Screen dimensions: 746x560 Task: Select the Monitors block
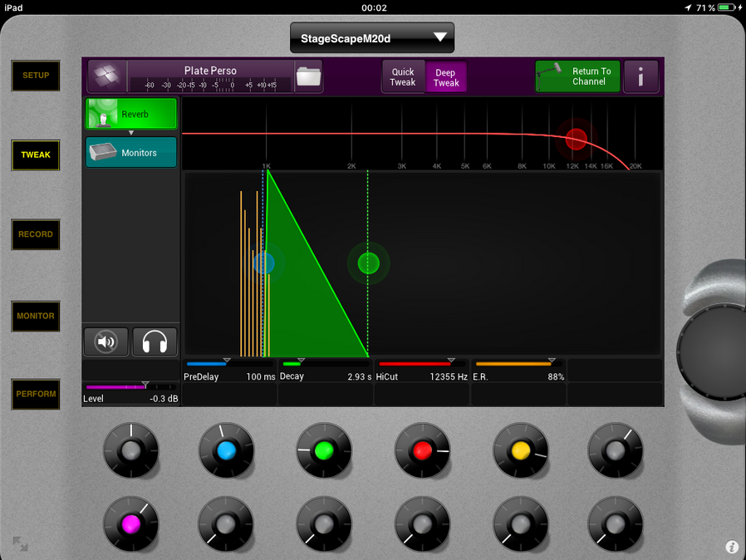(131, 153)
